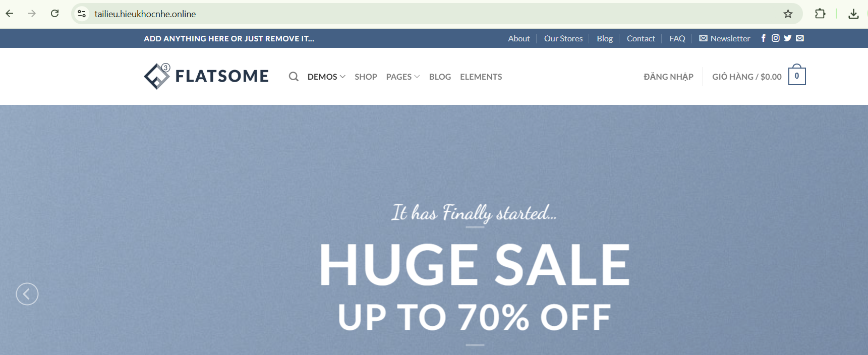Click the ĐĂNG NHẬP login link
This screenshot has width=868, height=355.
668,77
